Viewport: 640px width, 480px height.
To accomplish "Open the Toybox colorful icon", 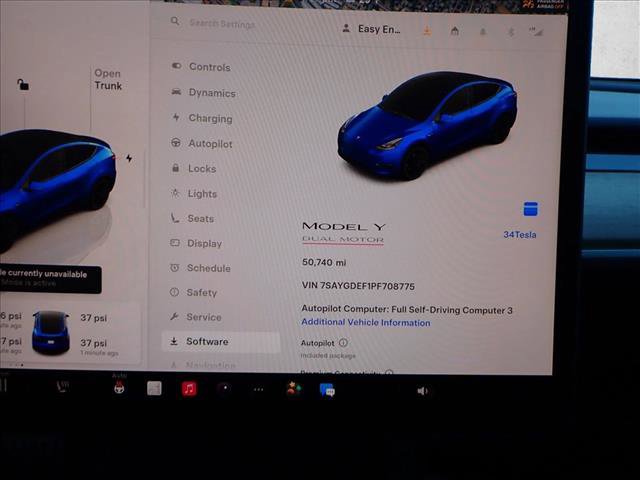I will (x=293, y=389).
